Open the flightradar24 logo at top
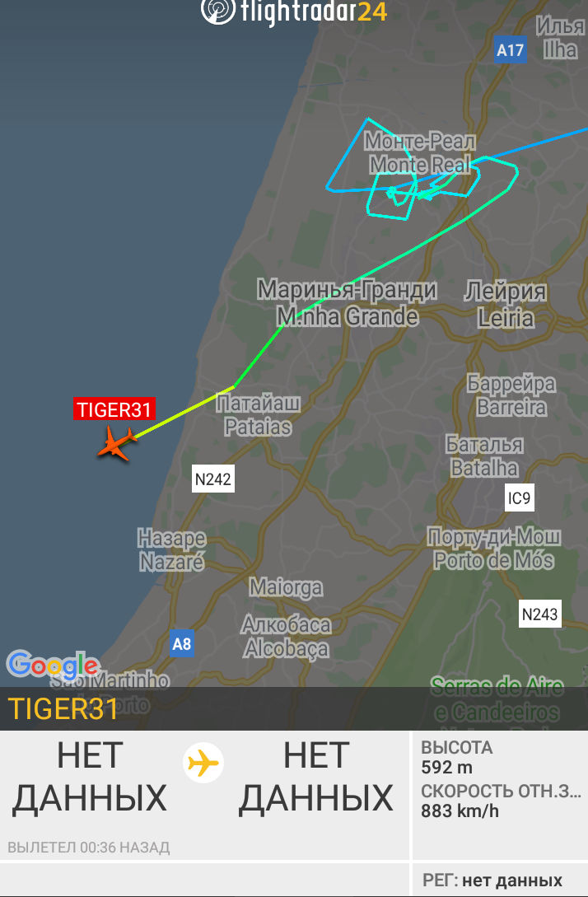 point(294,12)
